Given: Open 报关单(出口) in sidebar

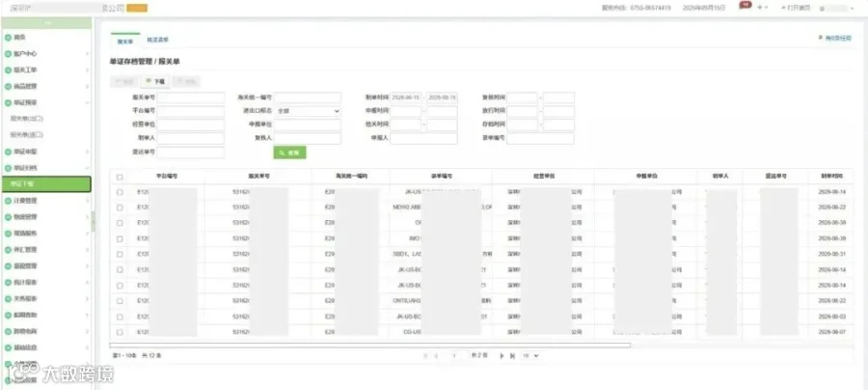Looking at the screenshot, I should [27, 119].
